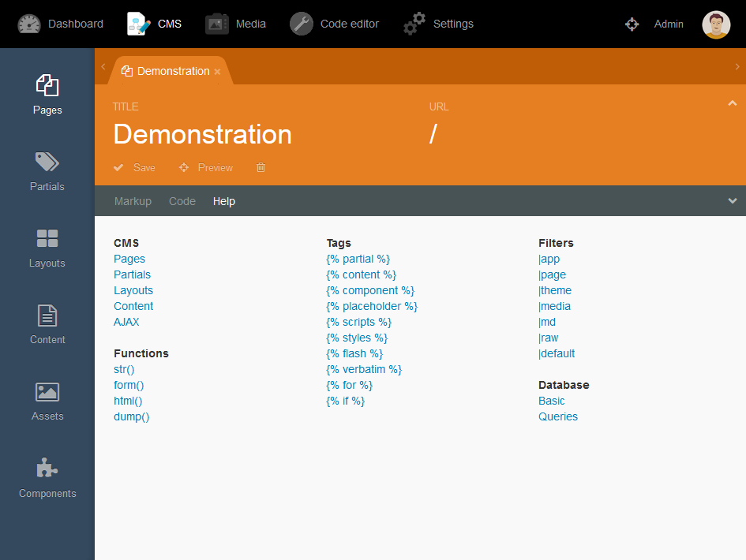Open the {% verbatim %} tag link

364,369
